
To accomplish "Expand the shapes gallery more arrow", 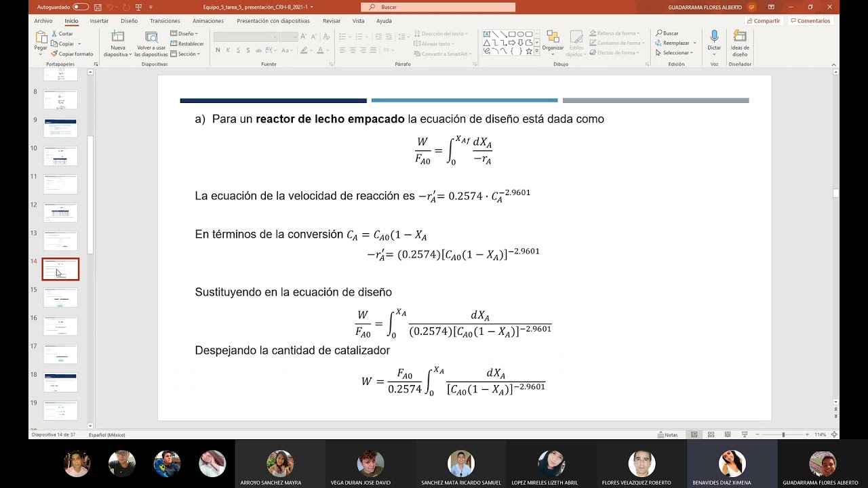I will click(538, 52).
